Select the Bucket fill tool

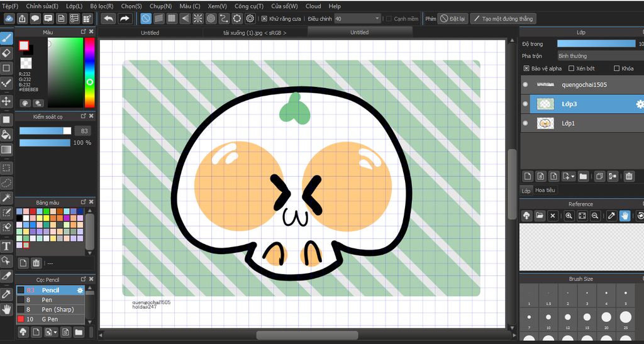point(6,135)
